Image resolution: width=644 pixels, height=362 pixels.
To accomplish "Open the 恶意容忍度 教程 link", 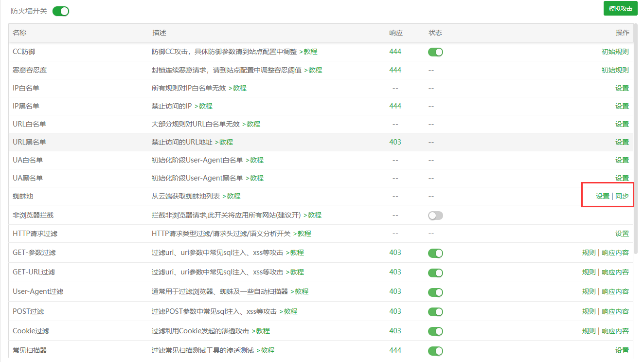I will pyautogui.click(x=313, y=70).
